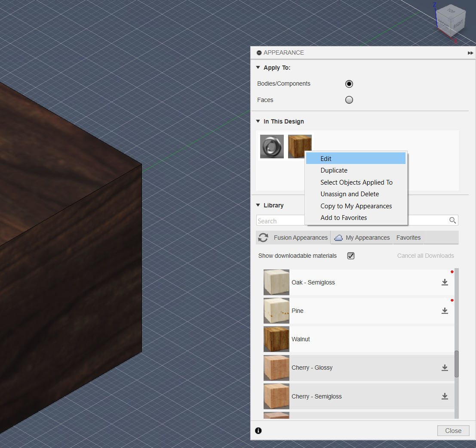This screenshot has height=448, width=476.
Task: Collapse the In This Design section
Action: (258, 121)
